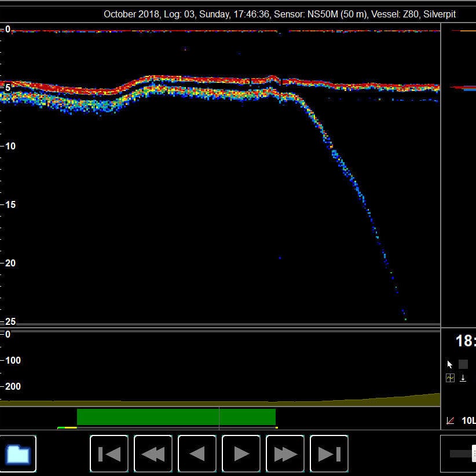Play the echogram recording forward
The image size is (476, 476).
(x=241, y=455)
